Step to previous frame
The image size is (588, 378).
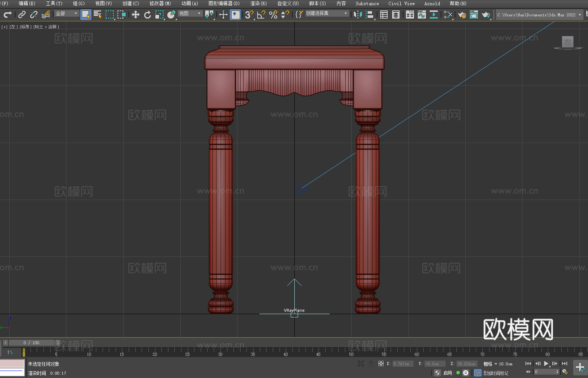[537, 364]
